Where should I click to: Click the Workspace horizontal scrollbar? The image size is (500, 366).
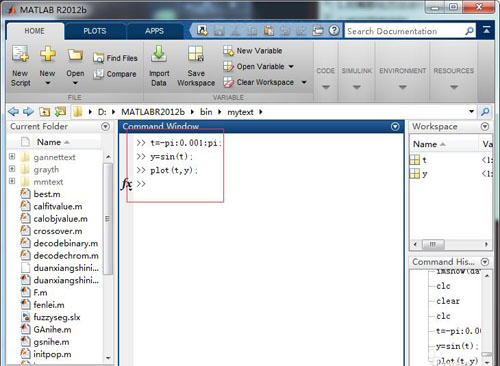point(433,244)
